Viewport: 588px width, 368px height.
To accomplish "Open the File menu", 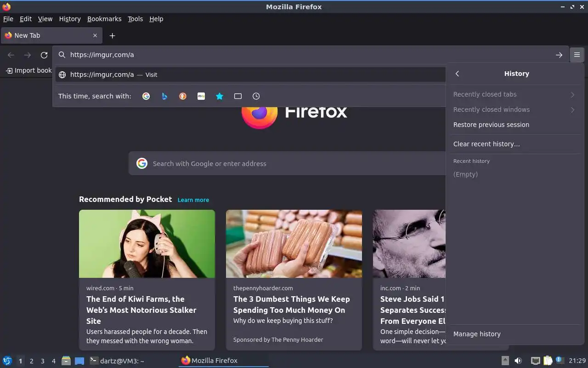I will pyautogui.click(x=8, y=19).
